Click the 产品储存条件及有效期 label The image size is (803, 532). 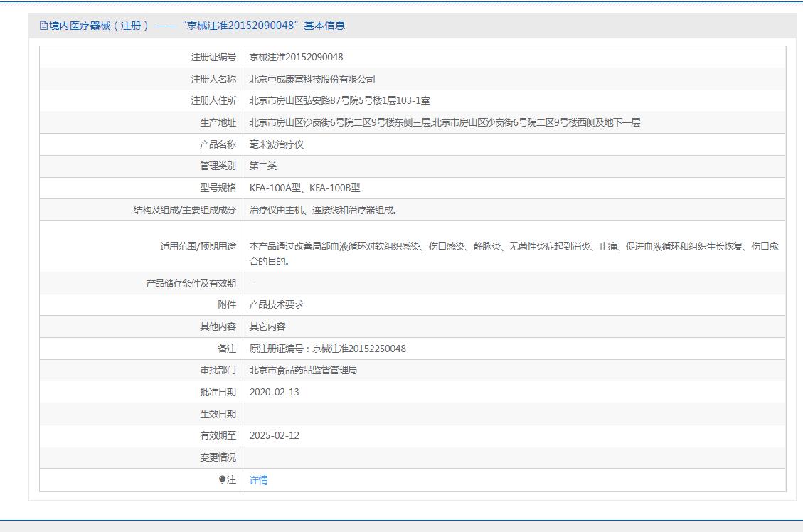[x=191, y=283]
